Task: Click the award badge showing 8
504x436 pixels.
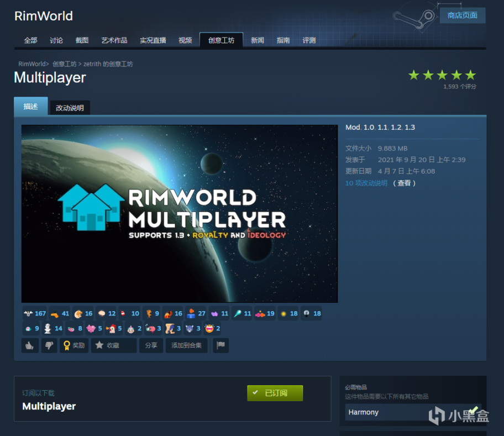Action: click(75, 328)
